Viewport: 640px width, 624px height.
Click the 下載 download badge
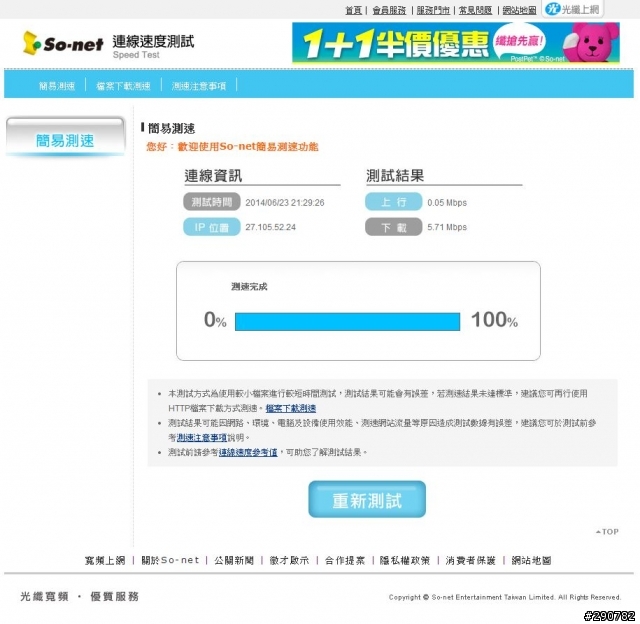[393, 227]
